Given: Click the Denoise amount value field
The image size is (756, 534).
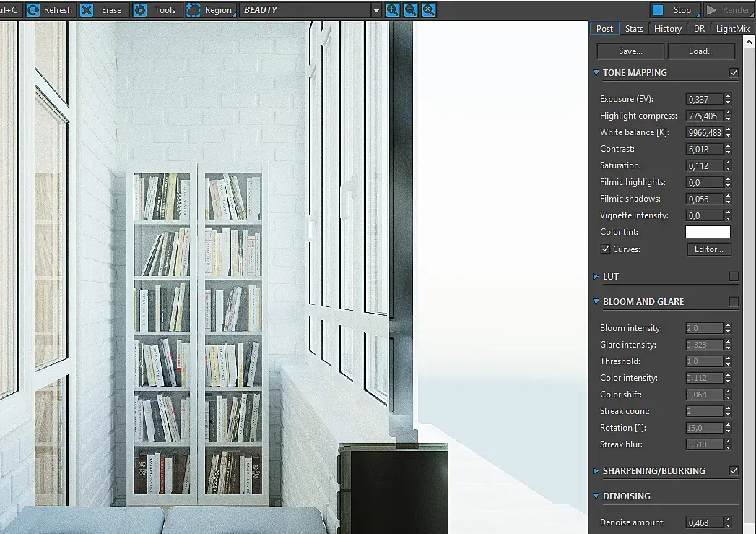Looking at the screenshot, I should click(705, 522).
